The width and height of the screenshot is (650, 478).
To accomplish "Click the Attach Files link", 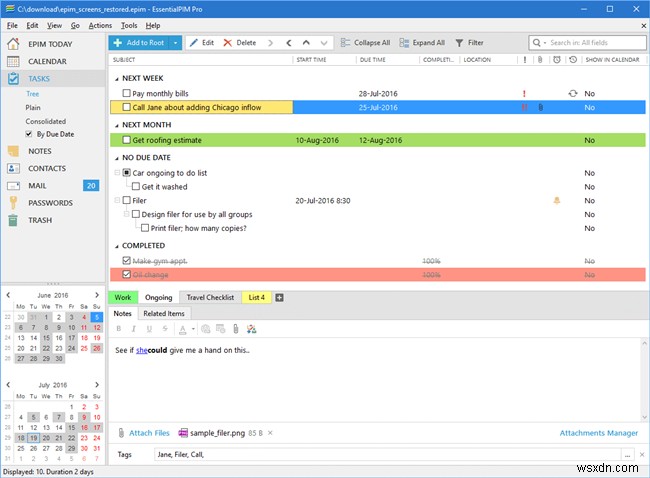I will click(x=149, y=433).
